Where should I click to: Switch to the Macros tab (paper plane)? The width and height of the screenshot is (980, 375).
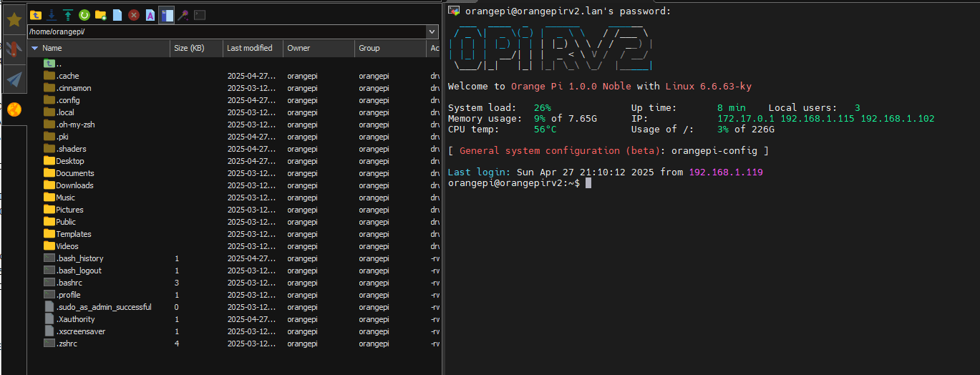pyautogui.click(x=14, y=79)
